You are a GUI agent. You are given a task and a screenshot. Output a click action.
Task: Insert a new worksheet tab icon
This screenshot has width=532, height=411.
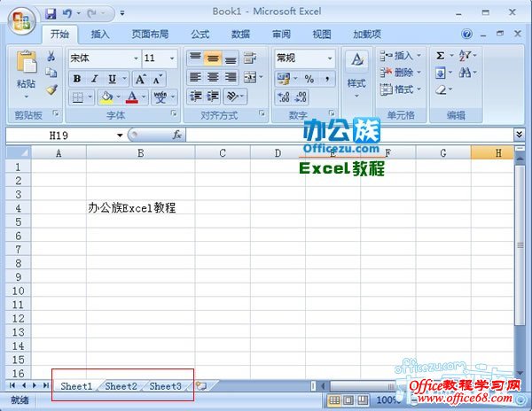[x=201, y=386]
